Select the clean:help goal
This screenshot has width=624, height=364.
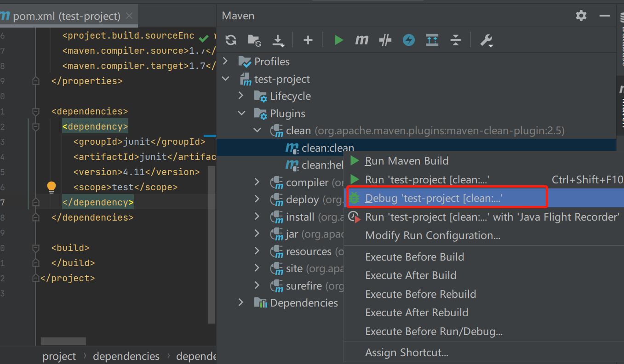pyautogui.click(x=323, y=165)
